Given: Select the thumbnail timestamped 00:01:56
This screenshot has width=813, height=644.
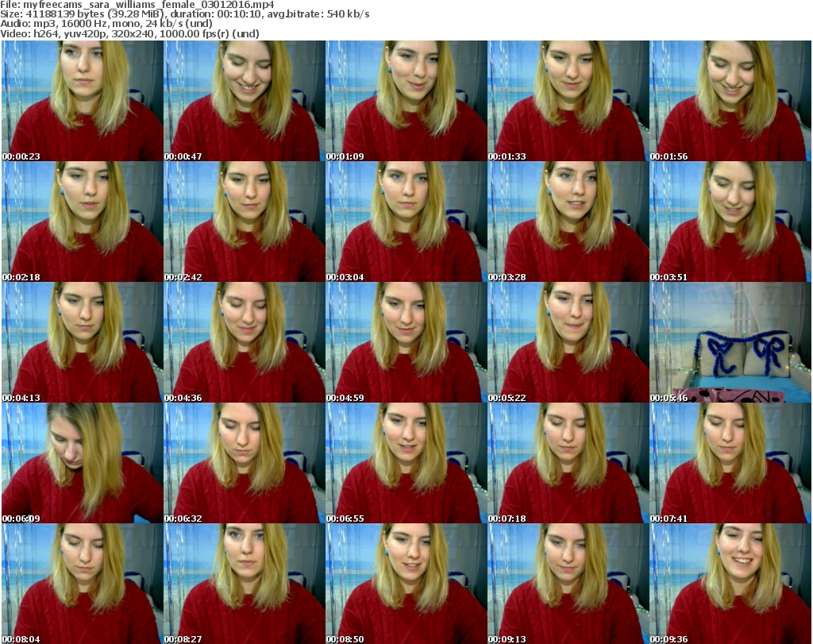Looking at the screenshot, I should tap(730, 101).
